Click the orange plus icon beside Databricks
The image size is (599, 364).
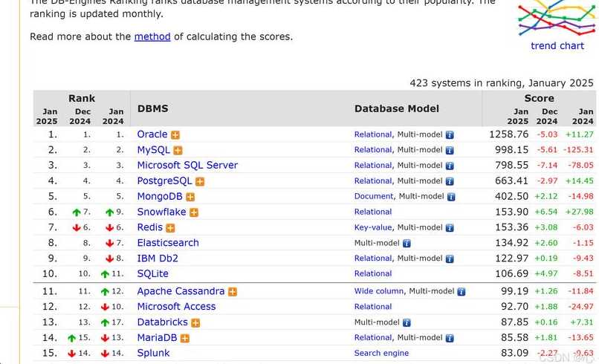195,322
